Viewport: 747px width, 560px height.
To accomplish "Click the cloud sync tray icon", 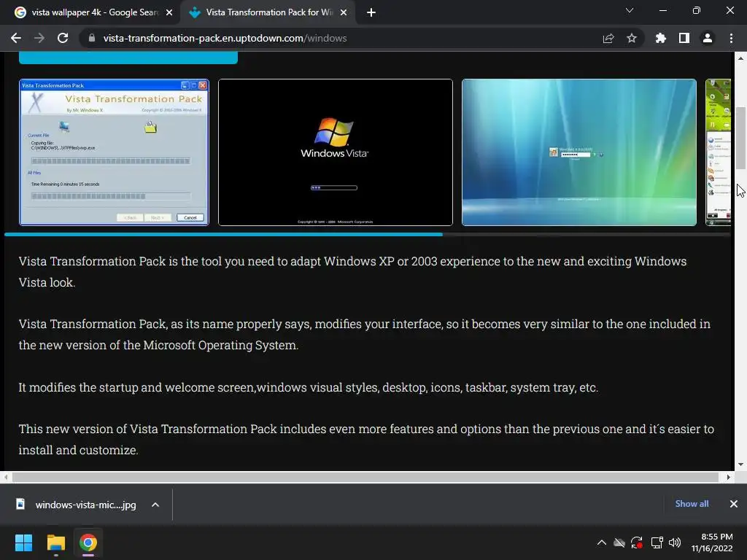I will pyautogui.click(x=619, y=542).
